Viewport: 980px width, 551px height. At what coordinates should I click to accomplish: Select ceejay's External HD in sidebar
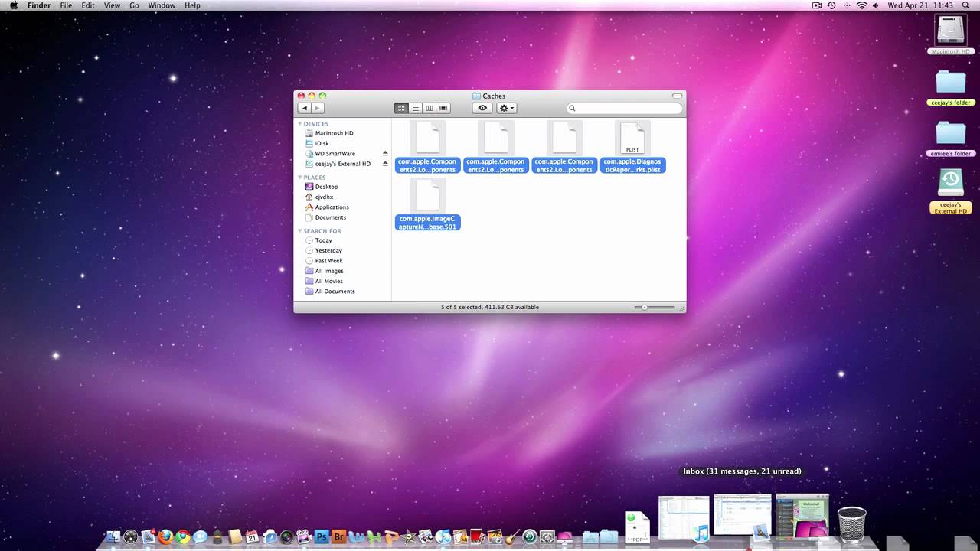click(343, 164)
